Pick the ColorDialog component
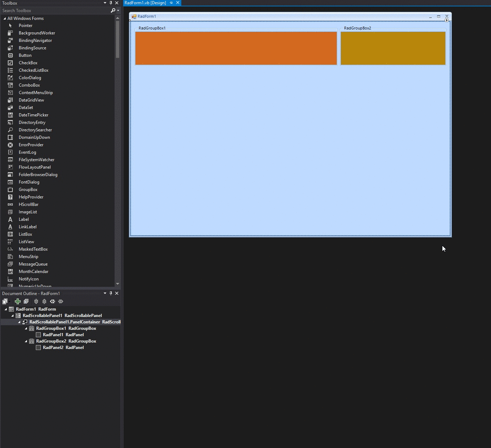Screen dimensions: 491x448 (30, 78)
